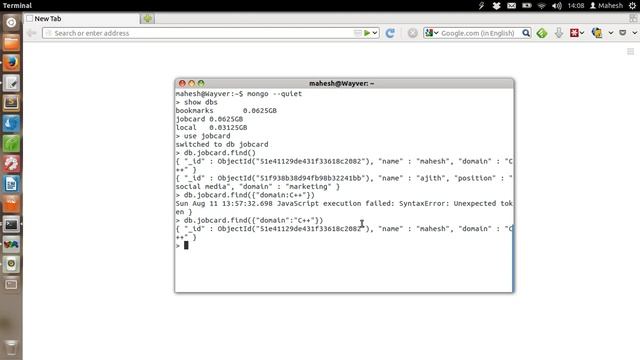Open the tab groups icon at tab bar end
Viewport: 640px width, 360px height.
(x=633, y=18)
